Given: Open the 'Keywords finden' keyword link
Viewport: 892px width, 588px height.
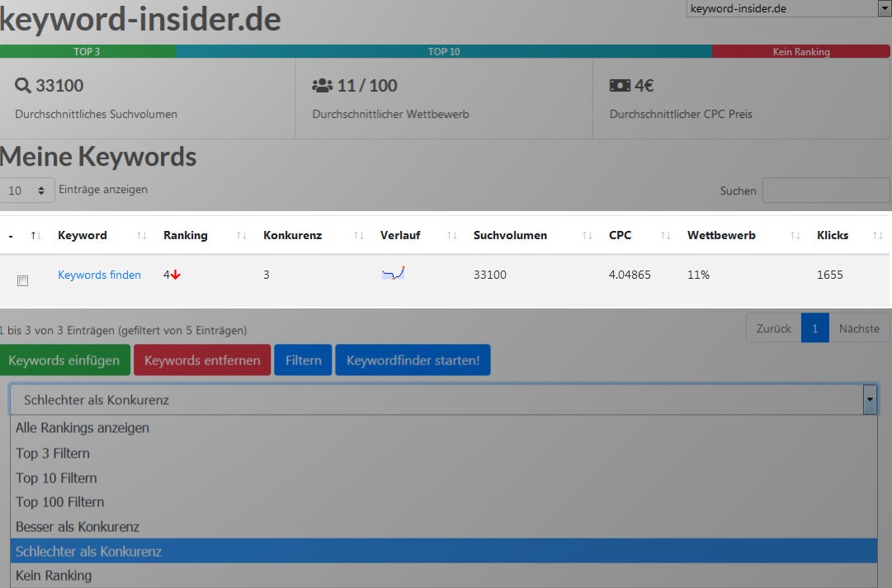Looking at the screenshot, I should [x=99, y=275].
